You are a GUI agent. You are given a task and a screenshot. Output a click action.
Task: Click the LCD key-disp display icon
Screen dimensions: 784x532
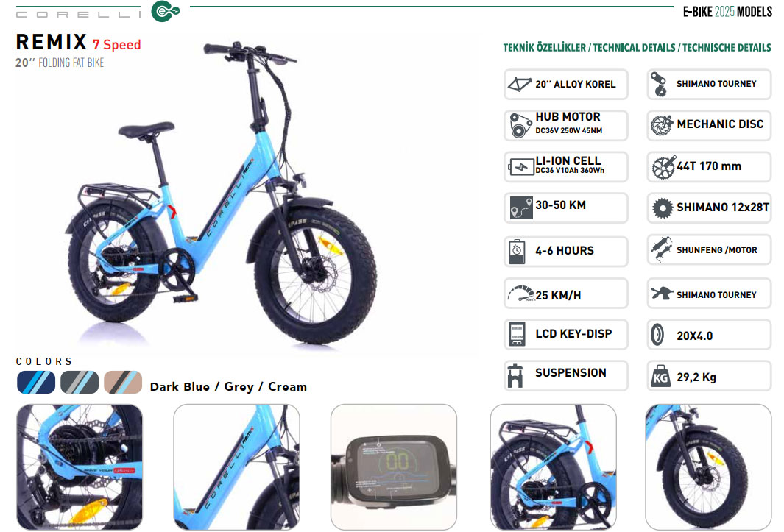(517, 335)
